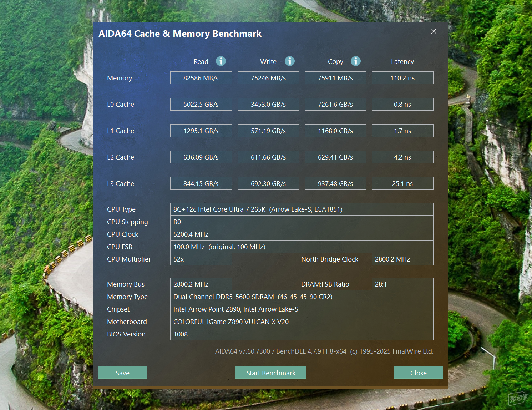The image size is (532, 410).
Task: Click AIDA64 version copyright text
Action: click(x=324, y=351)
